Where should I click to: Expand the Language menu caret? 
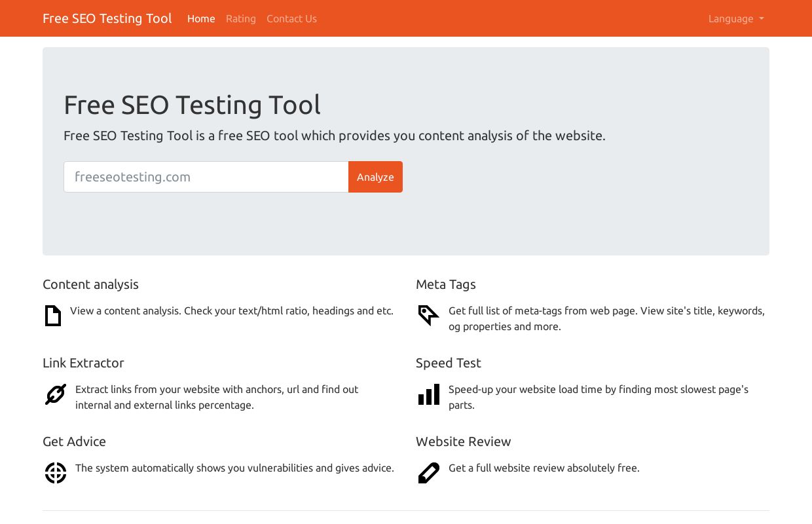760,20
